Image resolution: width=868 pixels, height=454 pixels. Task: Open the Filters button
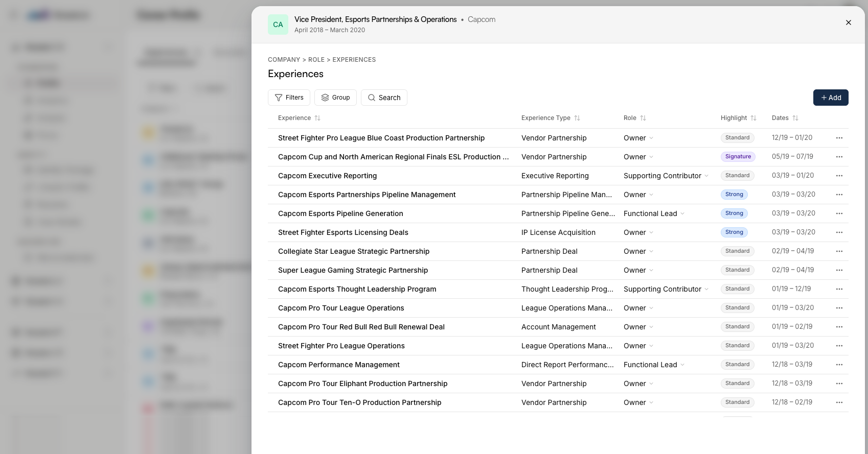click(x=289, y=98)
